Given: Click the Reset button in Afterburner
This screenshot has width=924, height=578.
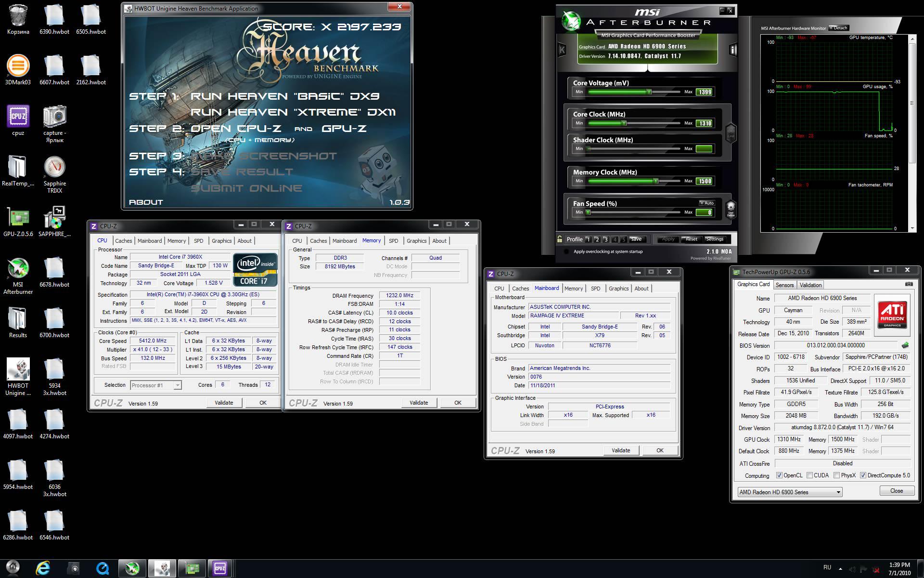Looking at the screenshot, I should [x=691, y=239].
